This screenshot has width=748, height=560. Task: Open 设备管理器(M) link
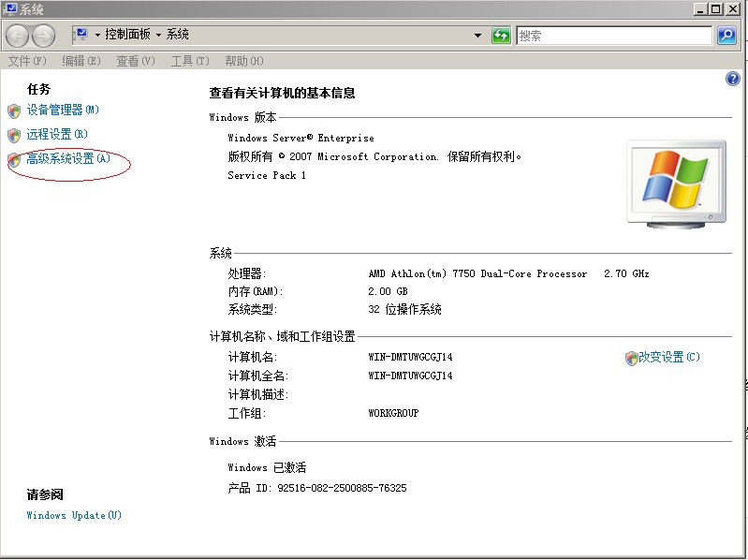coord(63,110)
